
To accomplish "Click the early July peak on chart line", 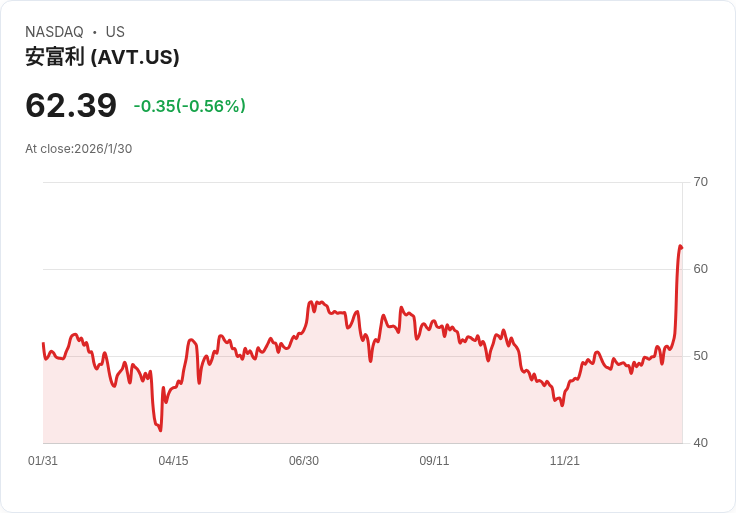I will 310,302.
